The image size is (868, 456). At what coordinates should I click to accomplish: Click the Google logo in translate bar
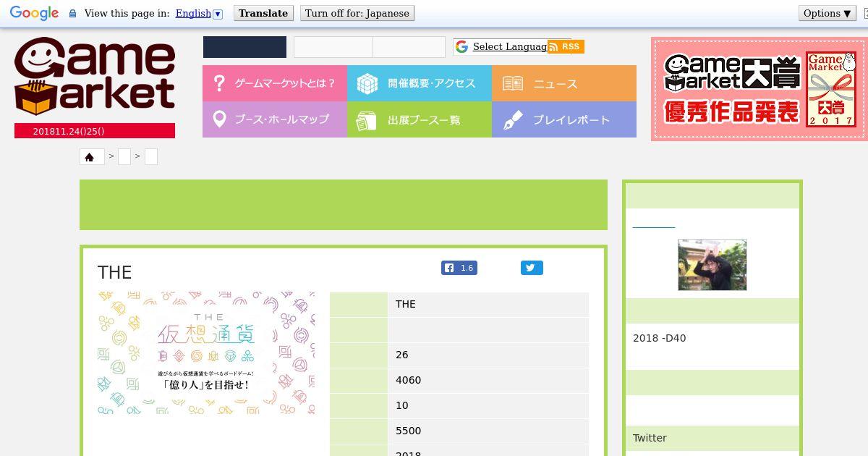pyautogui.click(x=34, y=13)
